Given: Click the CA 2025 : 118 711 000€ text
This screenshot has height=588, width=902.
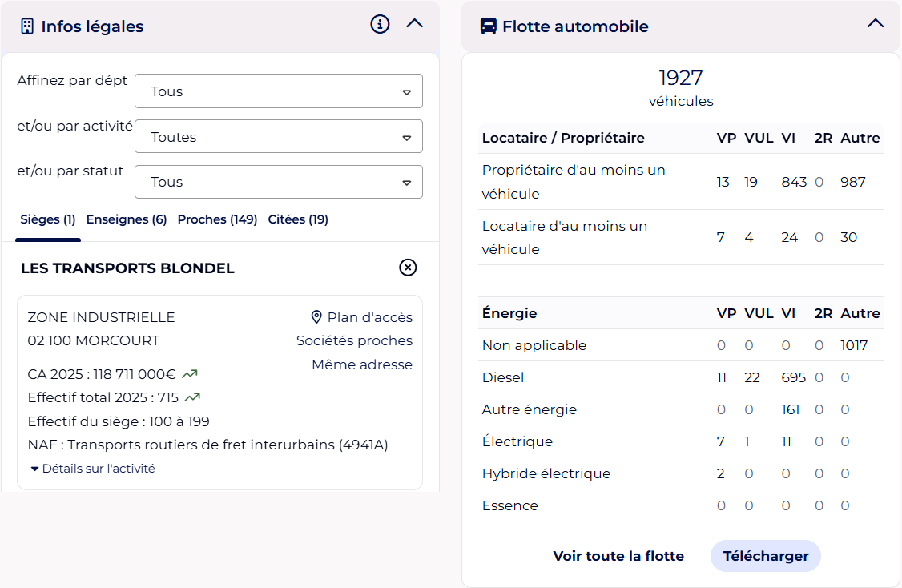Looking at the screenshot, I should [x=101, y=374].
